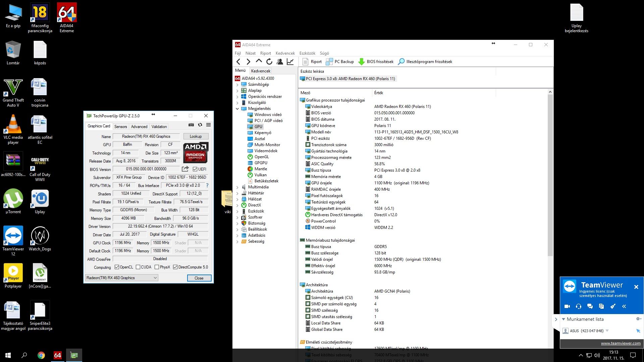Expand the Multimédia tree node
Image resolution: width=644 pixels, height=362 pixels.
click(237, 187)
